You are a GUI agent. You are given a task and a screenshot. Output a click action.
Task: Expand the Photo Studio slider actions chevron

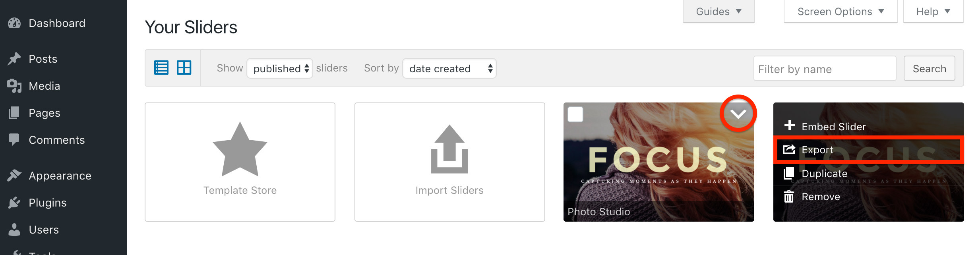[738, 114]
